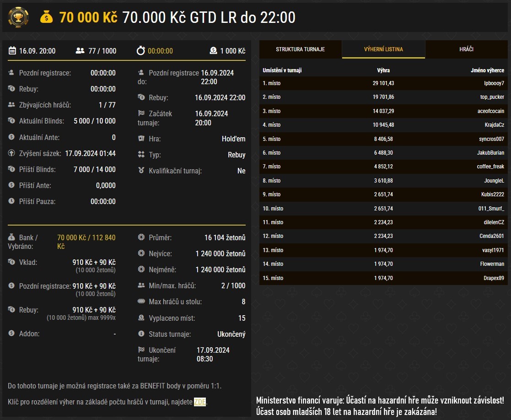Open the Hráči tab

point(466,49)
